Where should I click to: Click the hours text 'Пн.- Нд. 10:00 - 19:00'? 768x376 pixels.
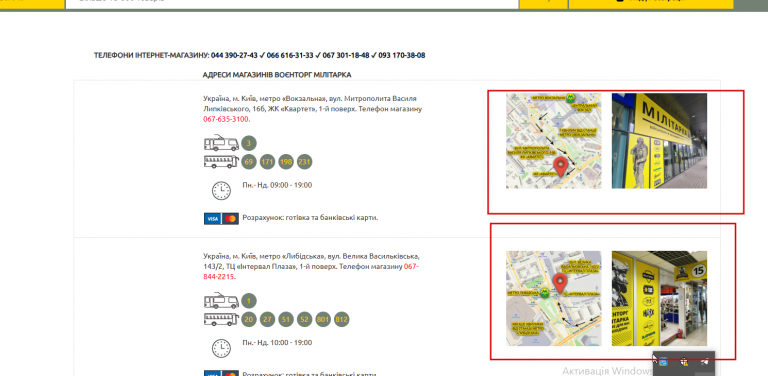pos(277,343)
